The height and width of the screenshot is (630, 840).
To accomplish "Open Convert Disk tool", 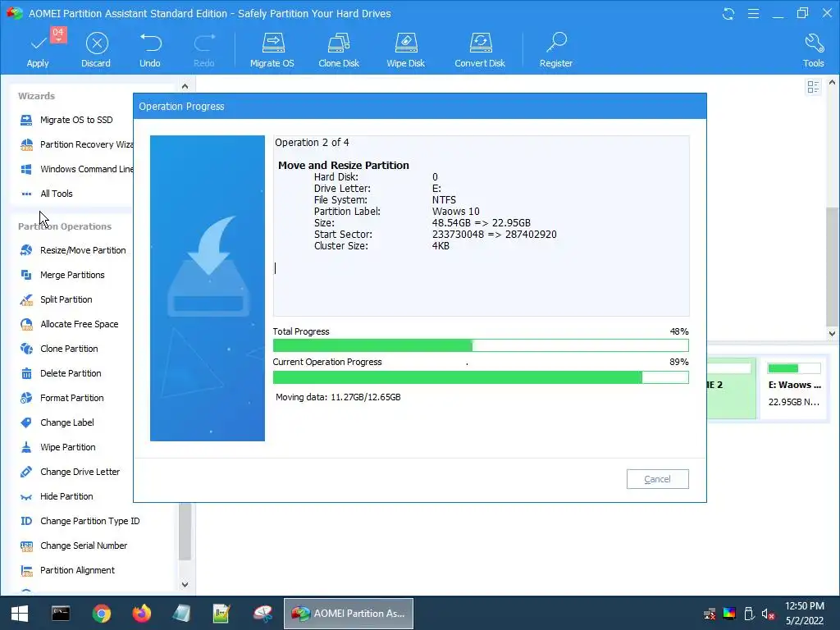I will (480, 50).
